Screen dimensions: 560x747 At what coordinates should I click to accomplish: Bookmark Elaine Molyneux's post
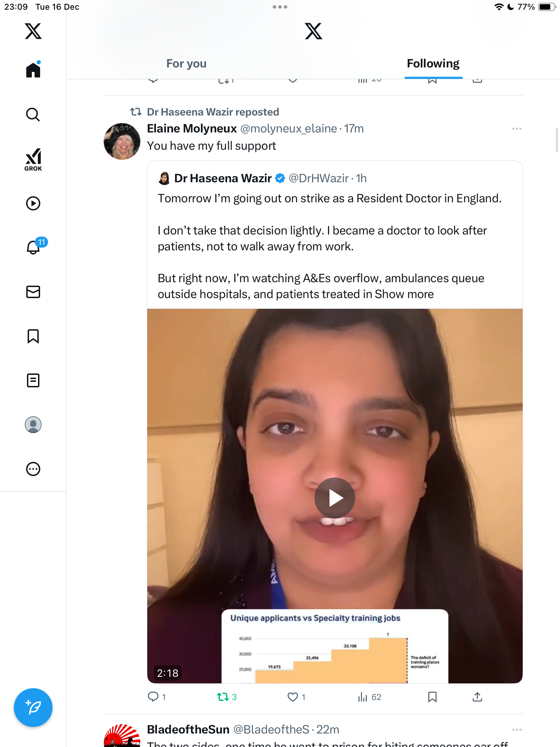tap(432, 697)
